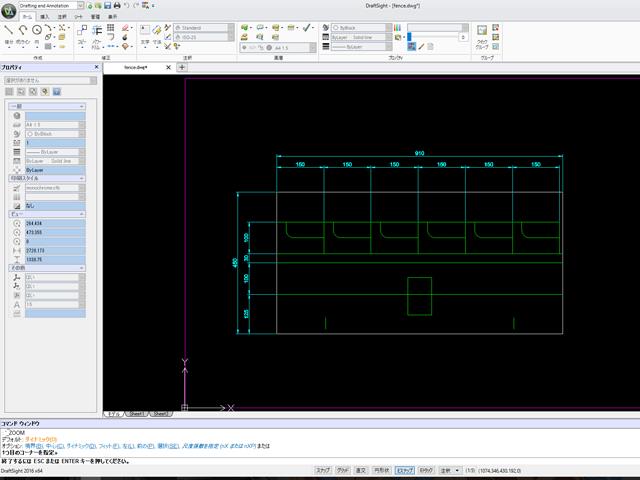Click the Fit option link in command window
Screen dimensions: 640x480
pos(109,446)
